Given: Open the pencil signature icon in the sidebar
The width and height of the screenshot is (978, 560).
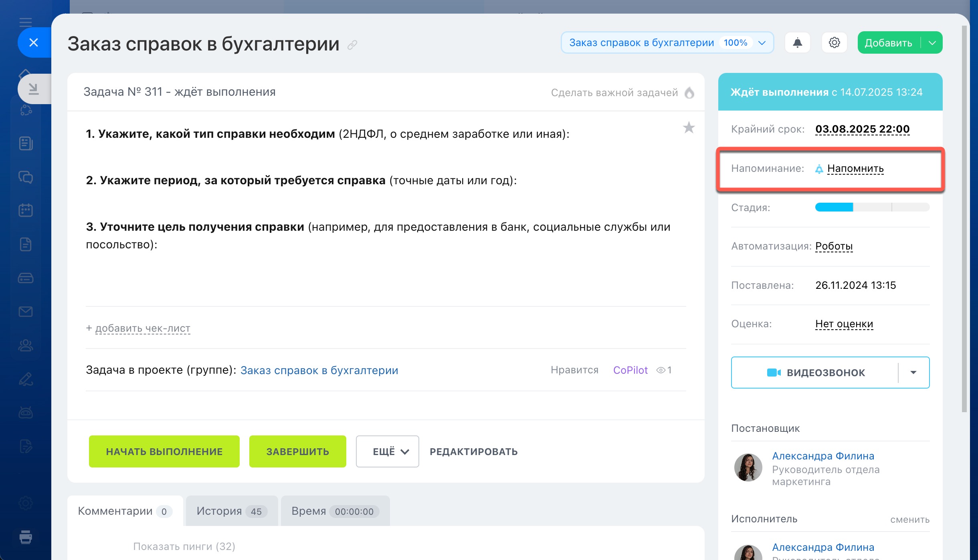Looking at the screenshot, I should click(x=26, y=379).
